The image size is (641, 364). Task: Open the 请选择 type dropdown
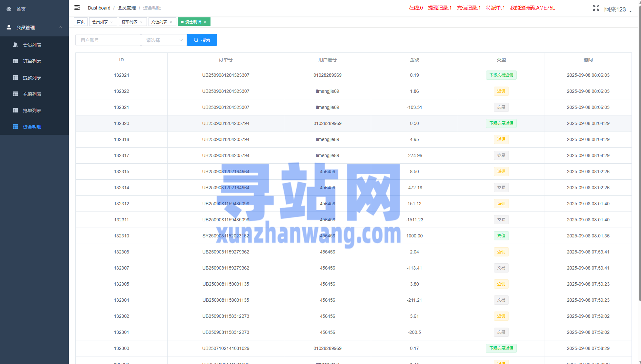(164, 40)
